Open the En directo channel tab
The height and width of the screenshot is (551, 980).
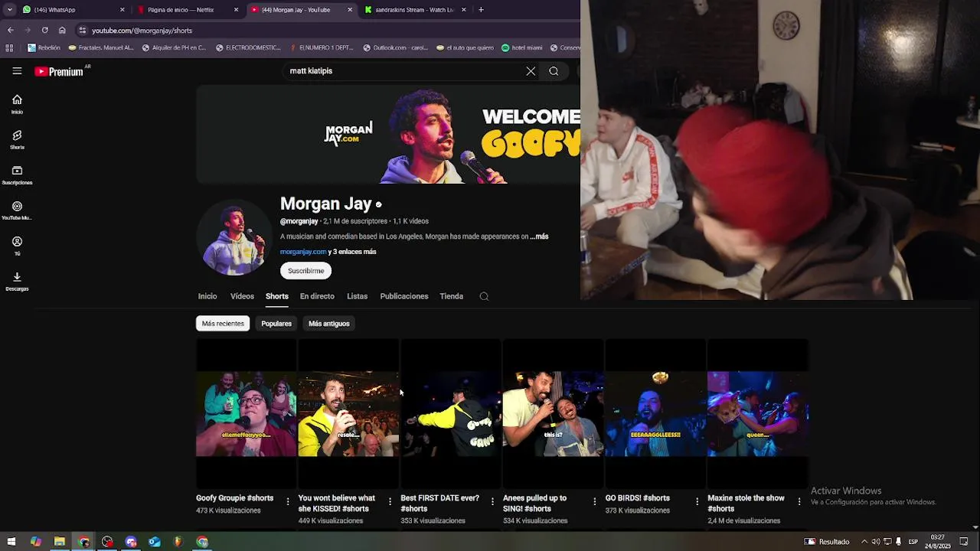coord(317,296)
